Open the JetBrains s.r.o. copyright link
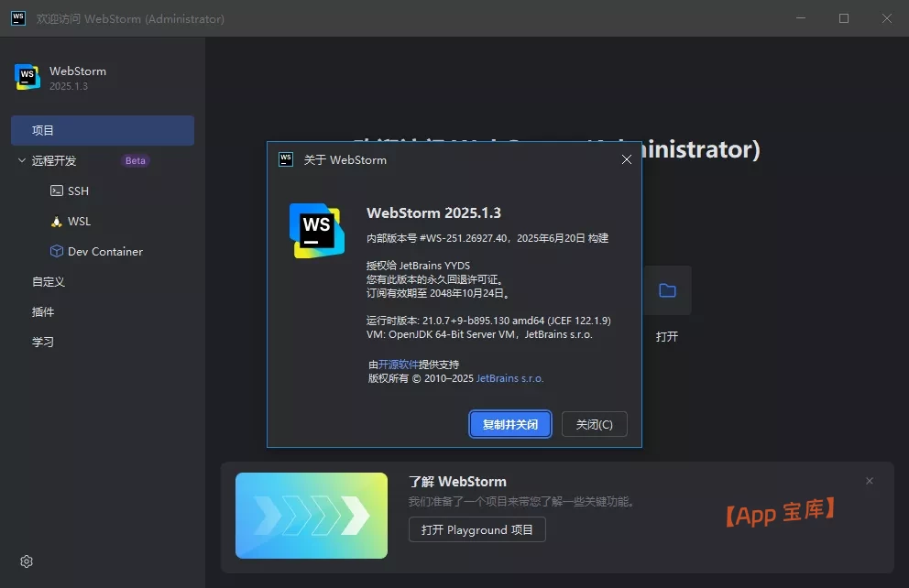Image resolution: width=909 pixels, height=588 pixels. (510, 377)
